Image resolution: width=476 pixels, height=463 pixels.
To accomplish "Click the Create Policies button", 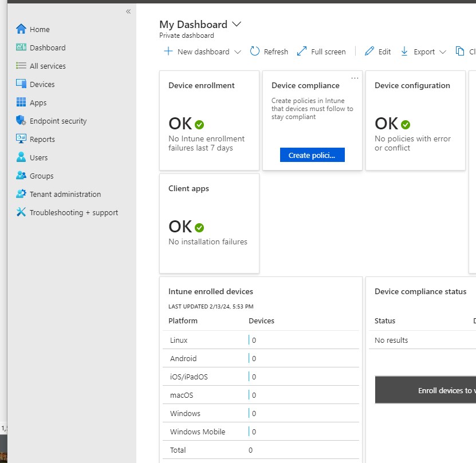I will tap(312, 155).
